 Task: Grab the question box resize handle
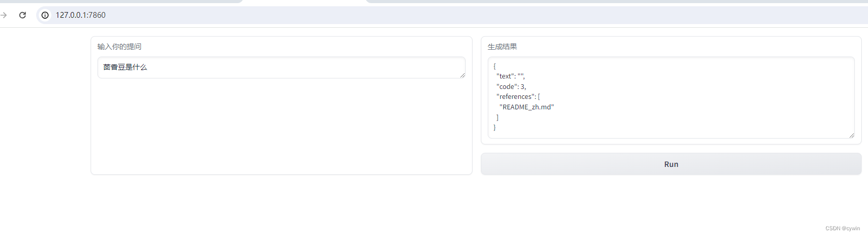462,75
